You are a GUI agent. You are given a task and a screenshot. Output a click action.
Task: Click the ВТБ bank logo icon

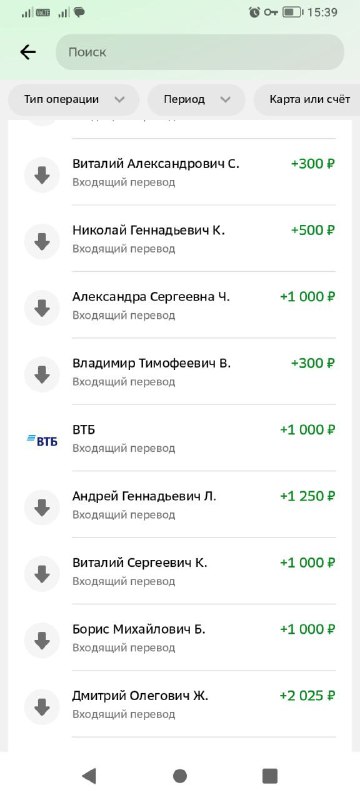coord(42,440)
